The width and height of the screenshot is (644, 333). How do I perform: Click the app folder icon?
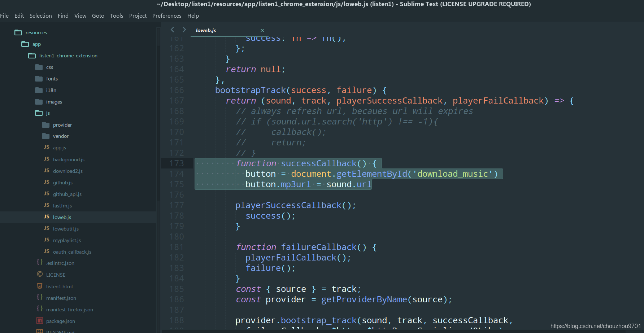pos(25,44)
